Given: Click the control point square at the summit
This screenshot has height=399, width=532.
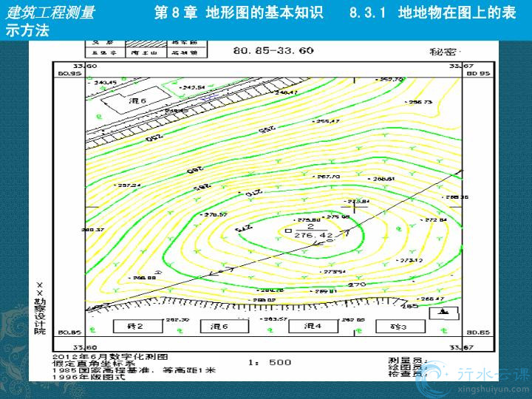Looking at the screenshot, I should tap(288, 231).
